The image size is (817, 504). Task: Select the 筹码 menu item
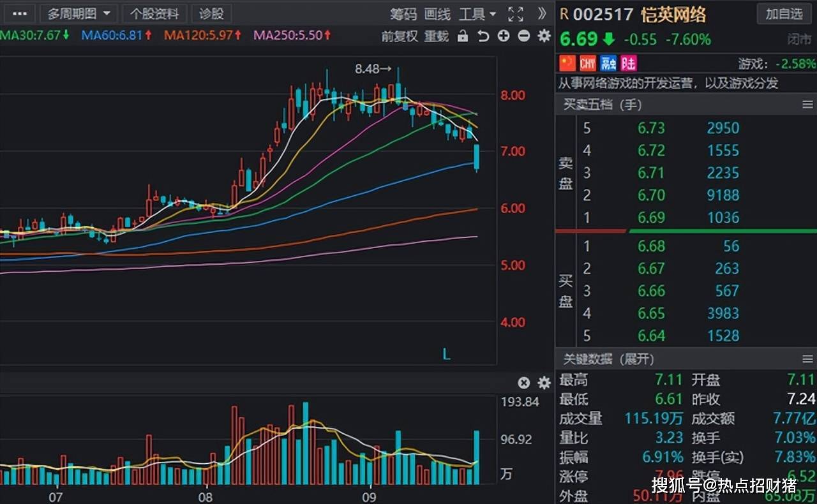pos(403,14)
